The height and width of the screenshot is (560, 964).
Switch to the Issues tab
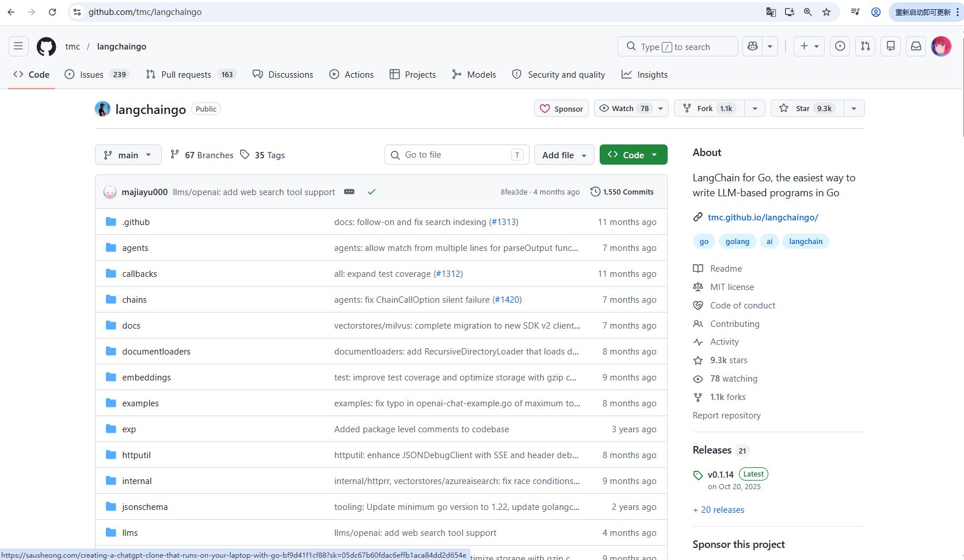97,75
